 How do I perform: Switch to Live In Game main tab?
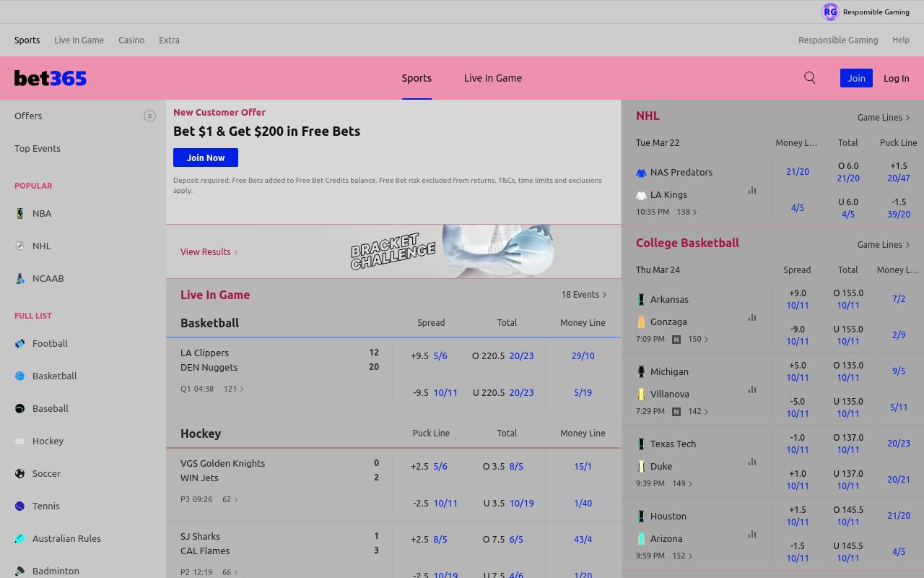pos(493,78)
